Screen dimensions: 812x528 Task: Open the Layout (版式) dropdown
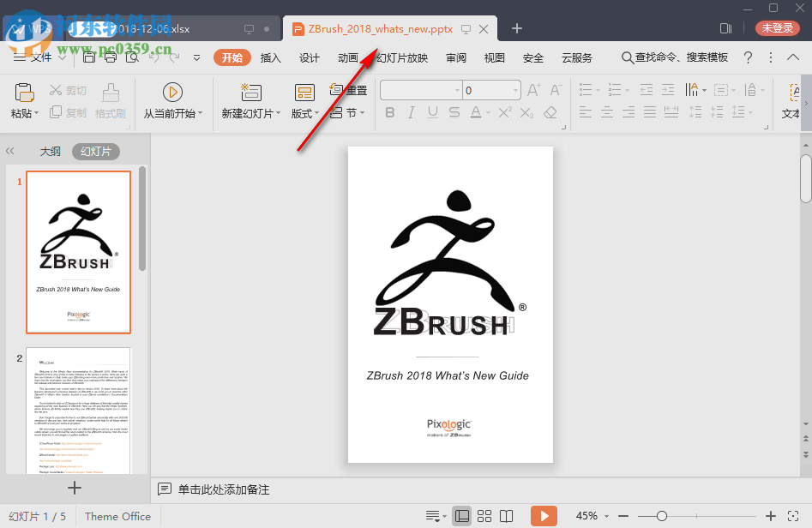[305, 113]
